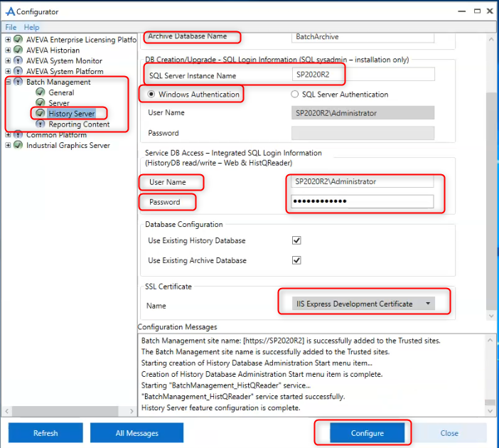The image size is (499, 448).
Task: Select Windows Authentication radio button
Action: [151, 95]
